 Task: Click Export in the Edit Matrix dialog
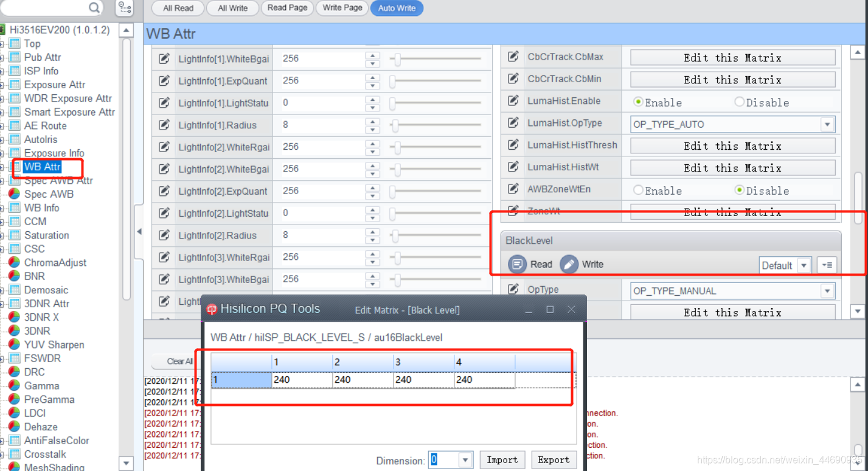554,460
